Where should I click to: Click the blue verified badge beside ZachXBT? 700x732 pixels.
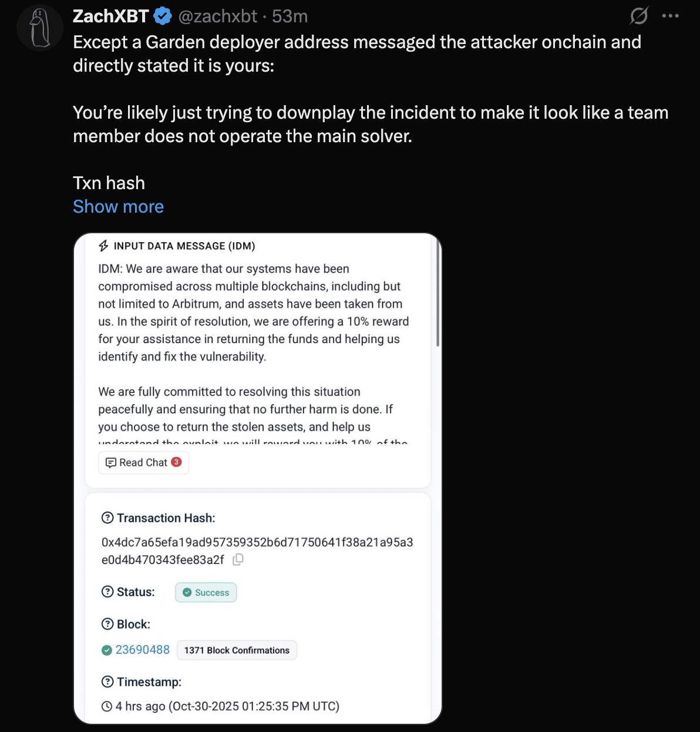point(163,16)
